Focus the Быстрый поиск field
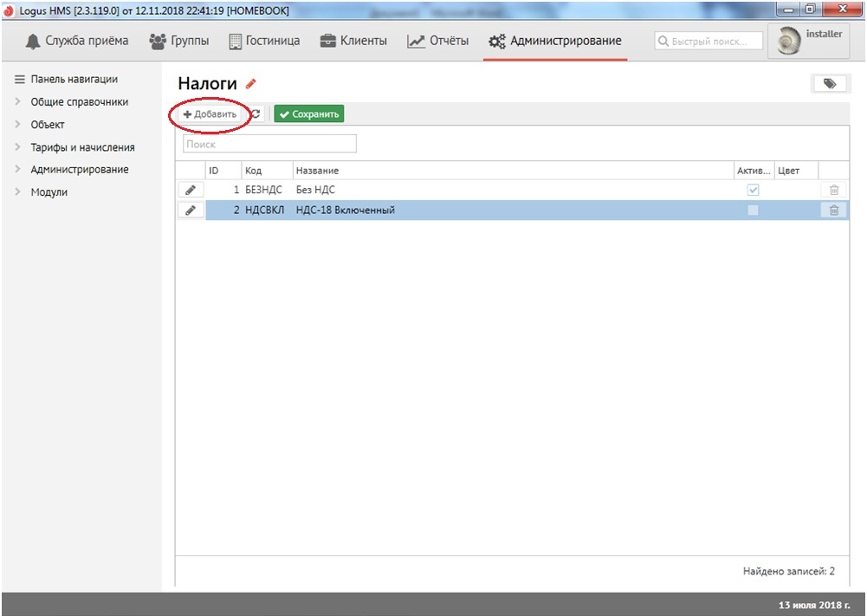Image resolution: width=867 pixels, height=616 pixels. point(708,41)
